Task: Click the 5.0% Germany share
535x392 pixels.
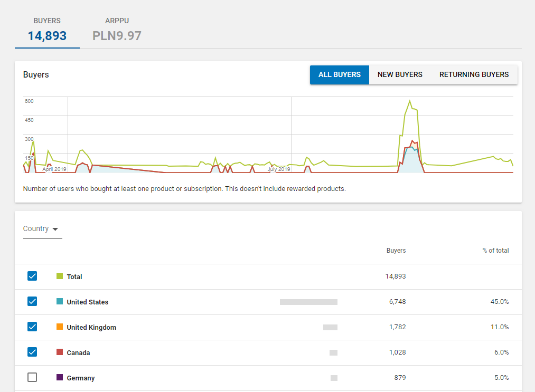Action: pos(502,378)
